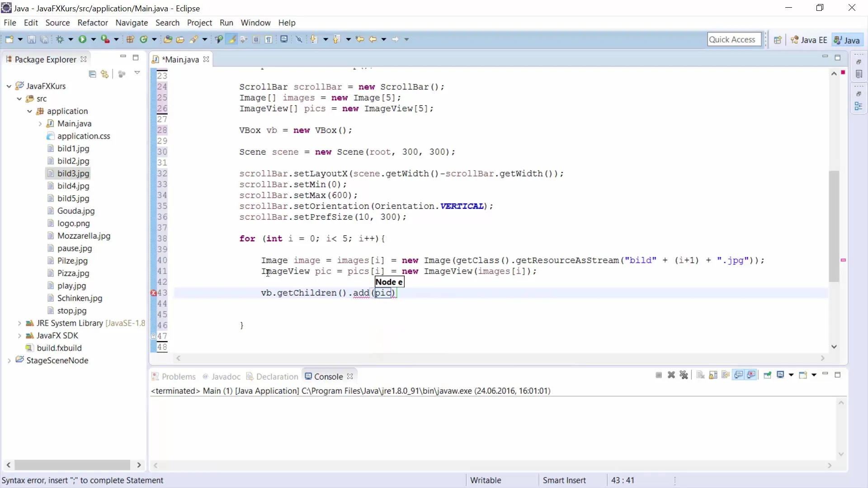Open the dropdown next to the New icon
This screenshot has height=488, width=868.
tap(20, 40)
